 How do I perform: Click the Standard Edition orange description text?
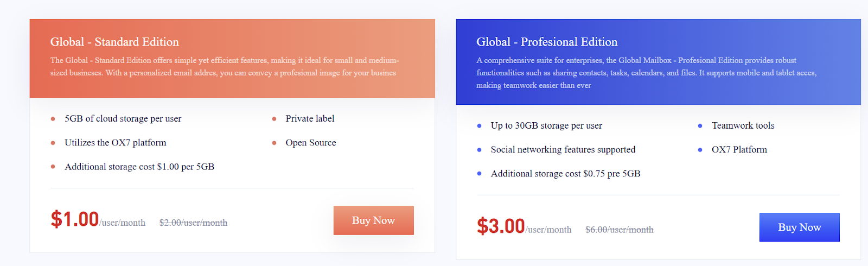[224, 67]
